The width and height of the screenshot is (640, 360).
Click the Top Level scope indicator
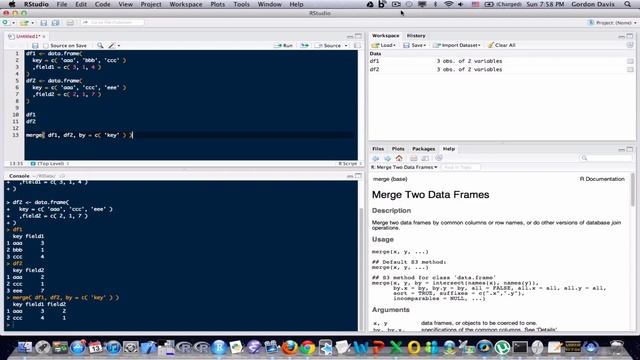coord(50,164)
